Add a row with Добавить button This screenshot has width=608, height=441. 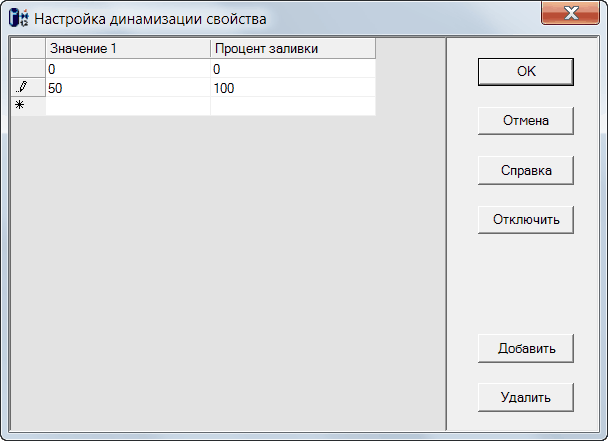click(x=525, y=348)
